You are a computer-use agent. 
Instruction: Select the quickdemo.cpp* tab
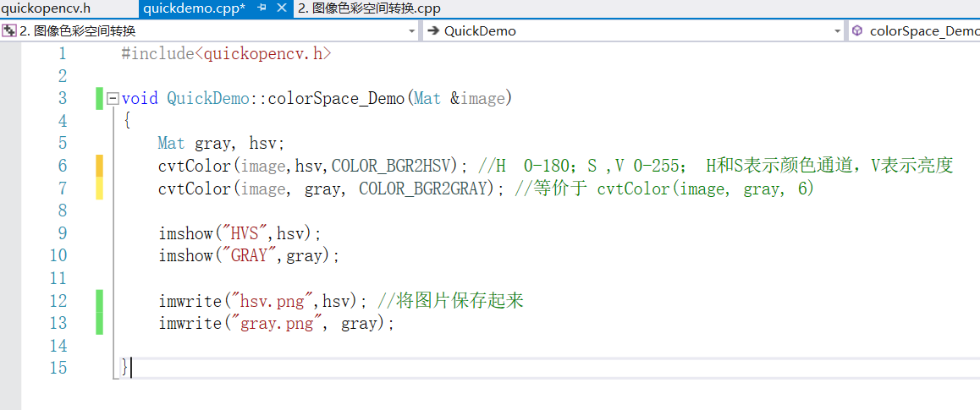(x=194, y=8)
